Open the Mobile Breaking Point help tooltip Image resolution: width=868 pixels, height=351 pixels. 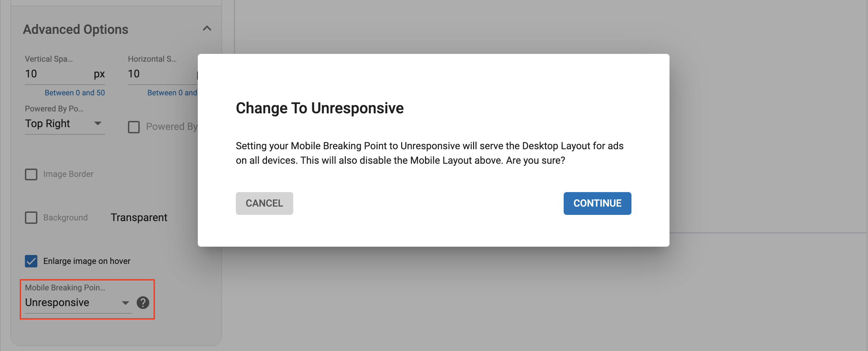point(143,303)
